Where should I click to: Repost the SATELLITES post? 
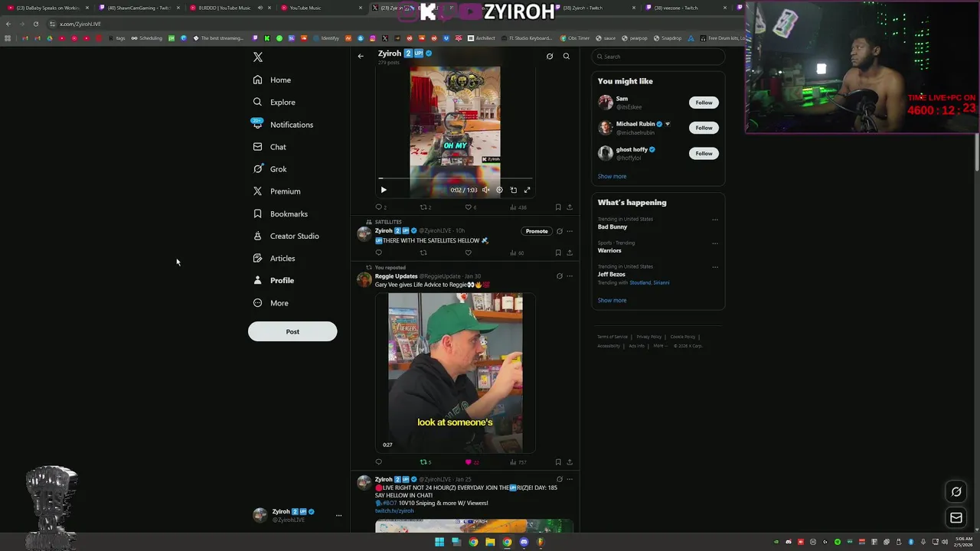pyautogui.click(x=423, y=253)
